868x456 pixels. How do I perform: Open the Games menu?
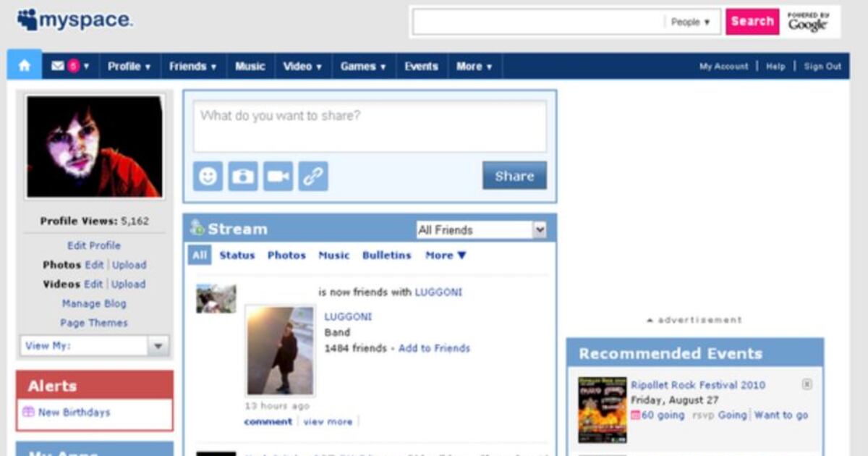point(362,66)
